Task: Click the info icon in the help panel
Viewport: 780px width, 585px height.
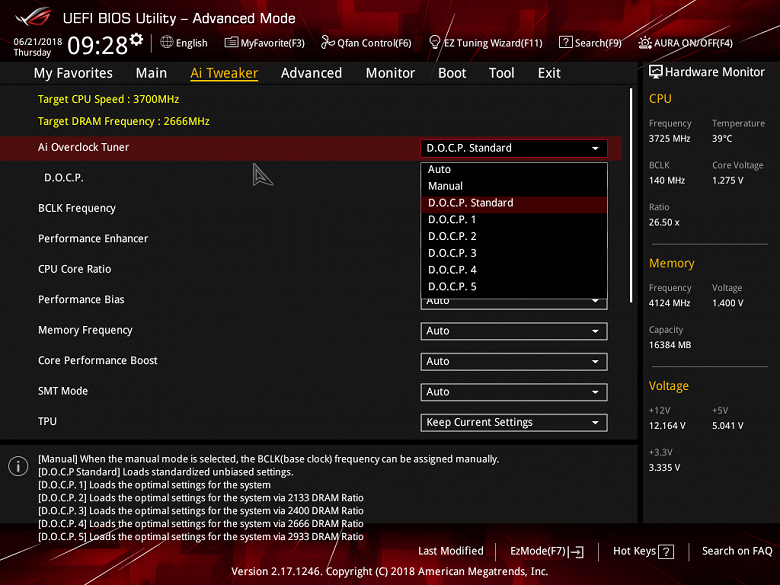Action: coord(18,466)
